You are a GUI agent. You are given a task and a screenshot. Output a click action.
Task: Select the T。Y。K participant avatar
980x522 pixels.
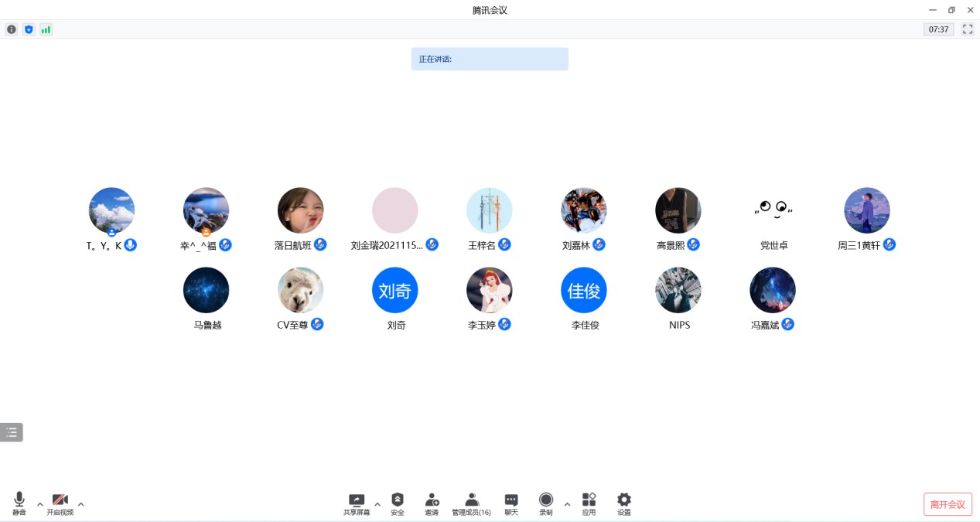[112, 210]
